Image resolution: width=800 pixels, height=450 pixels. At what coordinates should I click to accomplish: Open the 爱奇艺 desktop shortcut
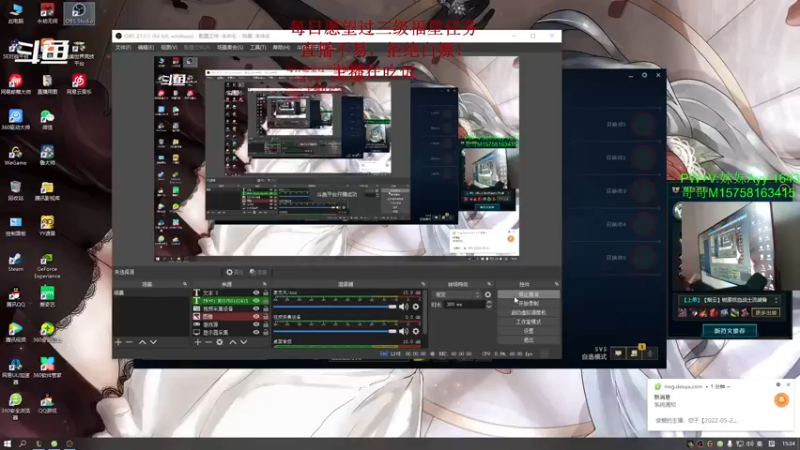coord(47,296)
